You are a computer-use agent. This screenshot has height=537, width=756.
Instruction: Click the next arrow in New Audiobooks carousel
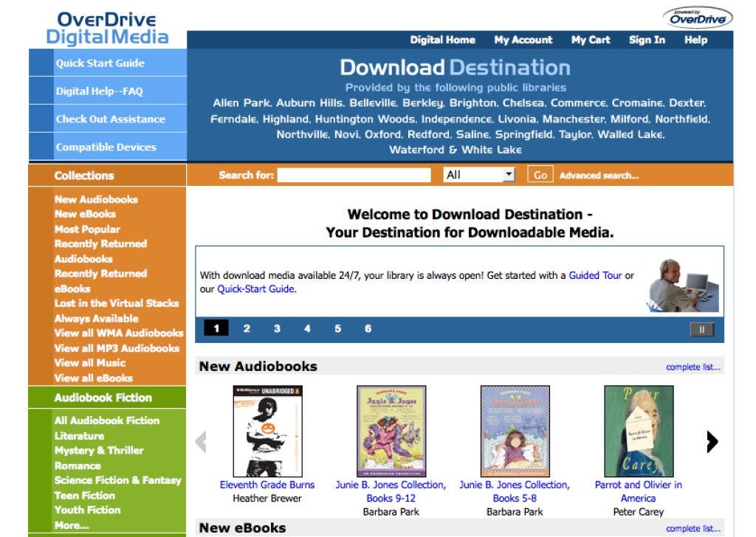(x=712, y=442)
